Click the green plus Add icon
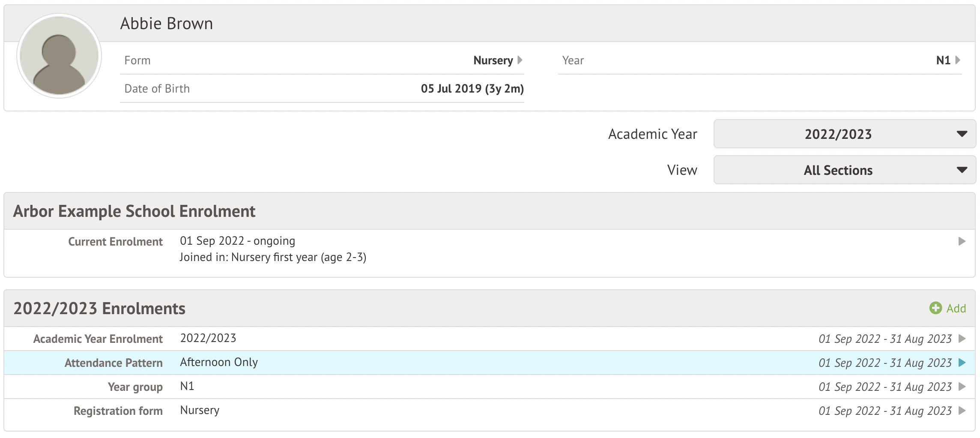 pos(935,308)
